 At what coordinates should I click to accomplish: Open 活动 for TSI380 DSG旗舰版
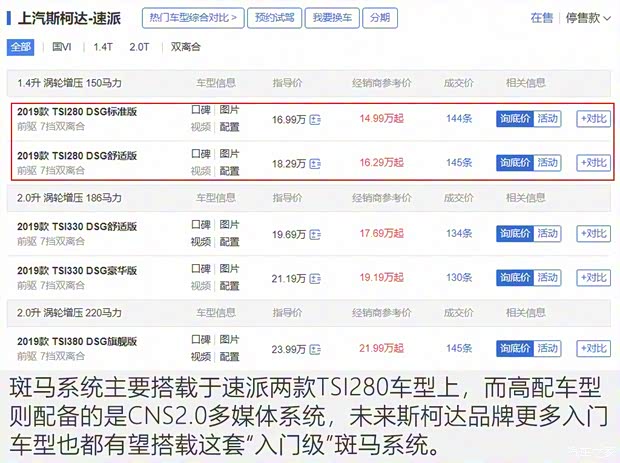(x=547, y=348)
